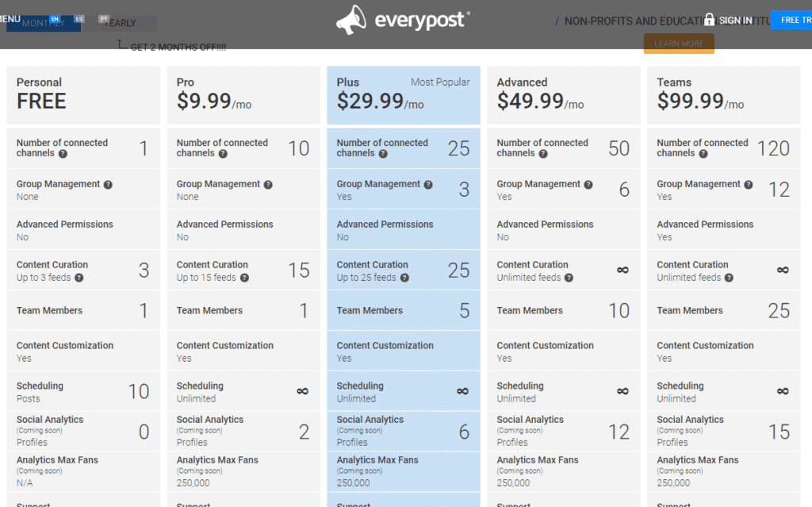The height and width of the screenshot is (507, 812).
Task: Click Team Members value 5 in Plus
Action: tap(465, 310)
